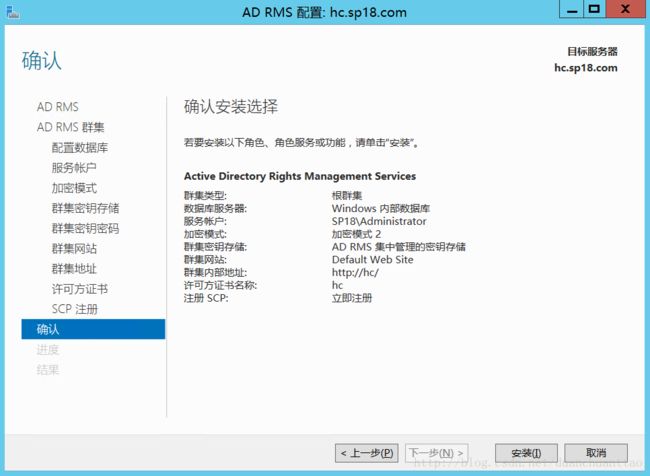
Task: Select the SCP 注册 step
Action: point(75,309)
